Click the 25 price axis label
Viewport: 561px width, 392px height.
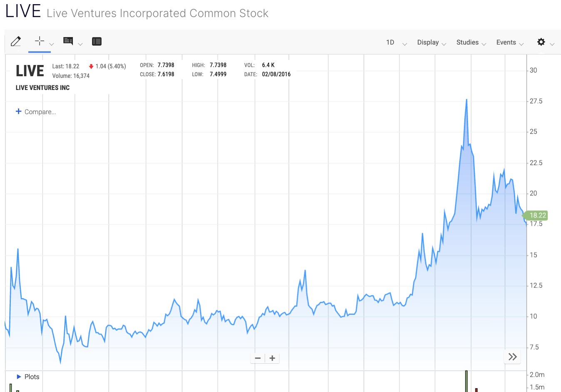533,132
